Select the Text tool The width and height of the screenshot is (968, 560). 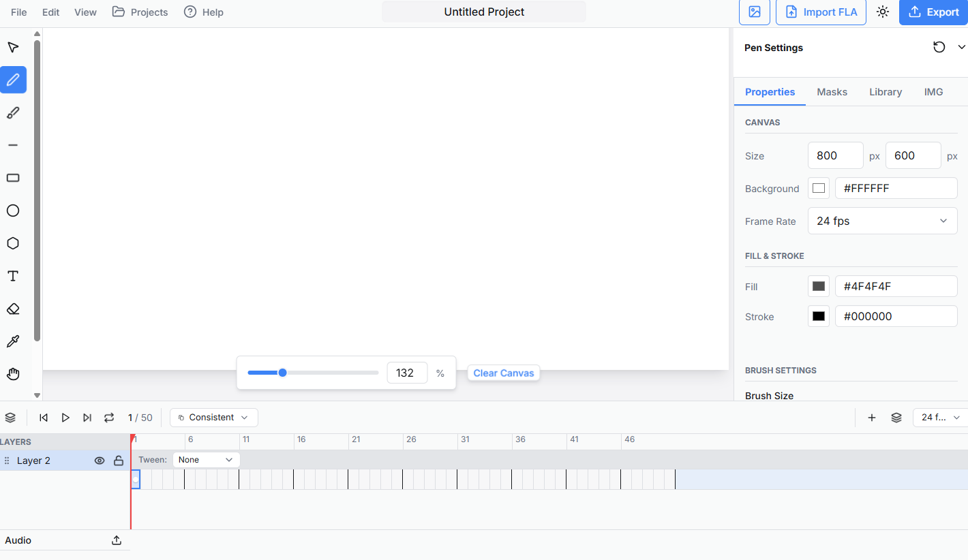pos(13,276)
